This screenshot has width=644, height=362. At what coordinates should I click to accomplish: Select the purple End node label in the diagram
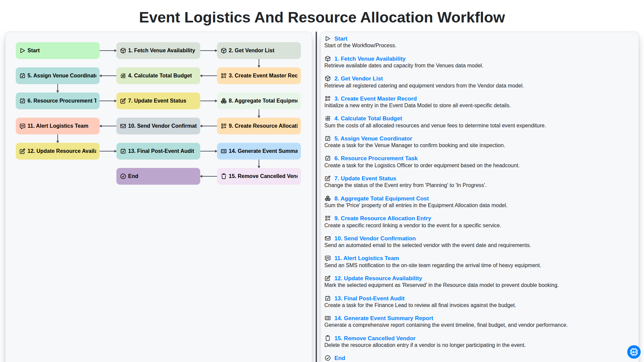pos(133,176)
